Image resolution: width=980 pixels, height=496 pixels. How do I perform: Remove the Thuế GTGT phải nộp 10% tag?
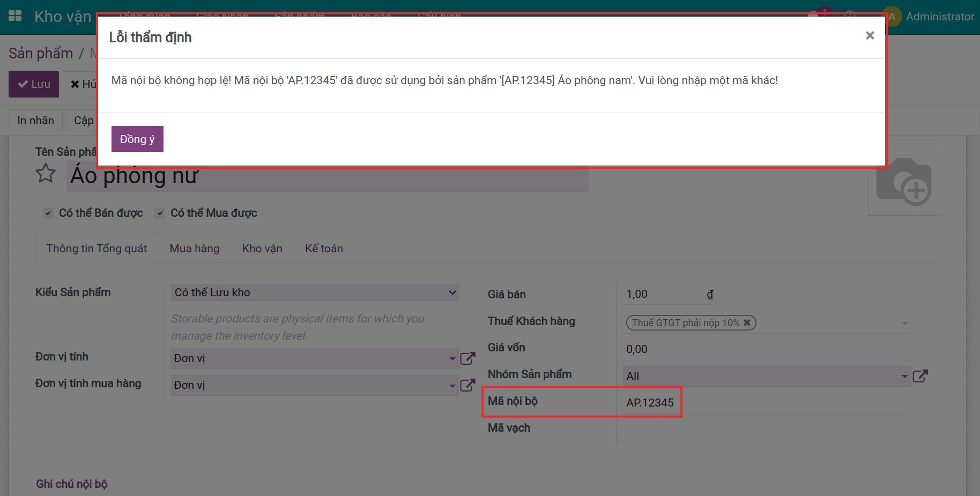(x=747, y=322)
